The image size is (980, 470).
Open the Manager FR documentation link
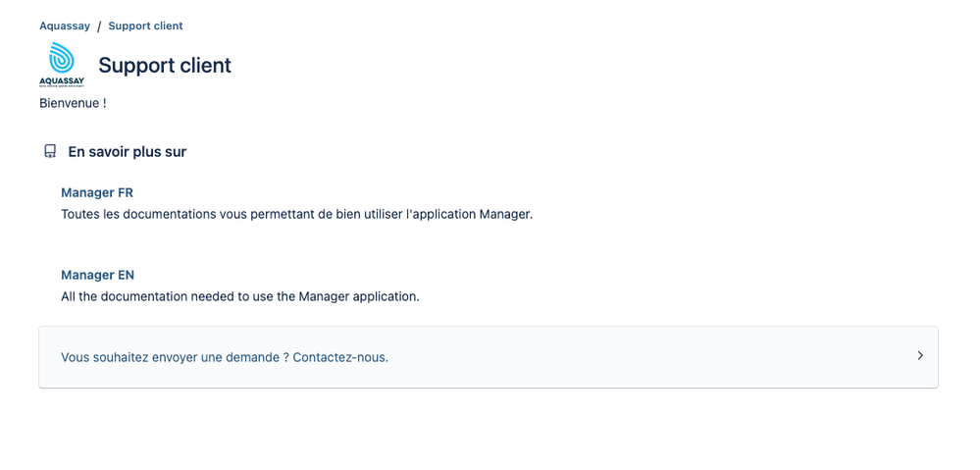click(x=97, y=192)
